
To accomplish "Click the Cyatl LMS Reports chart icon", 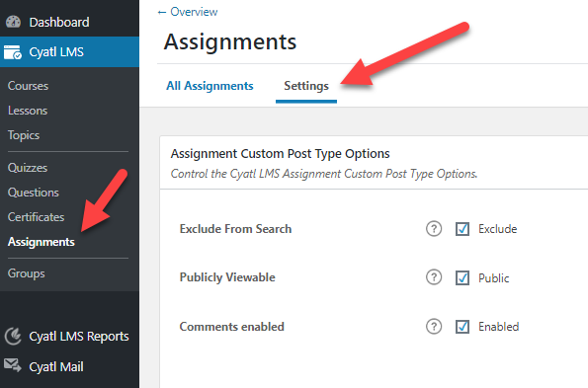I will click(13, 336).
